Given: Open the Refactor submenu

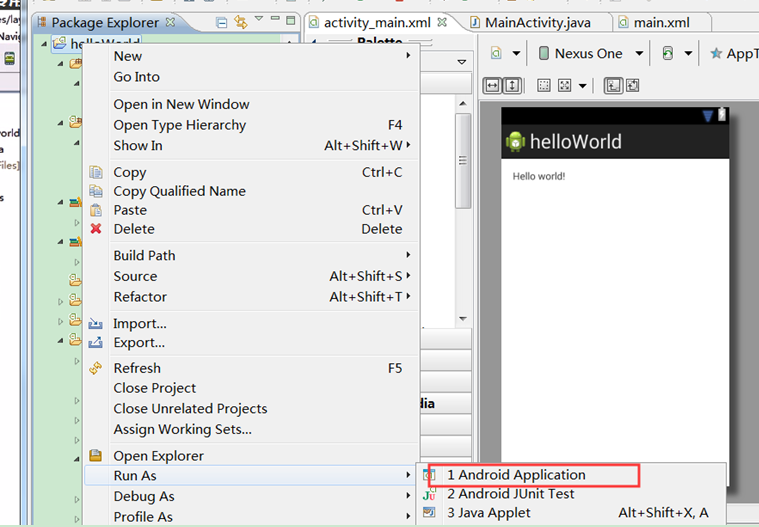Looking at the screenshot, I should pos(251,297).
